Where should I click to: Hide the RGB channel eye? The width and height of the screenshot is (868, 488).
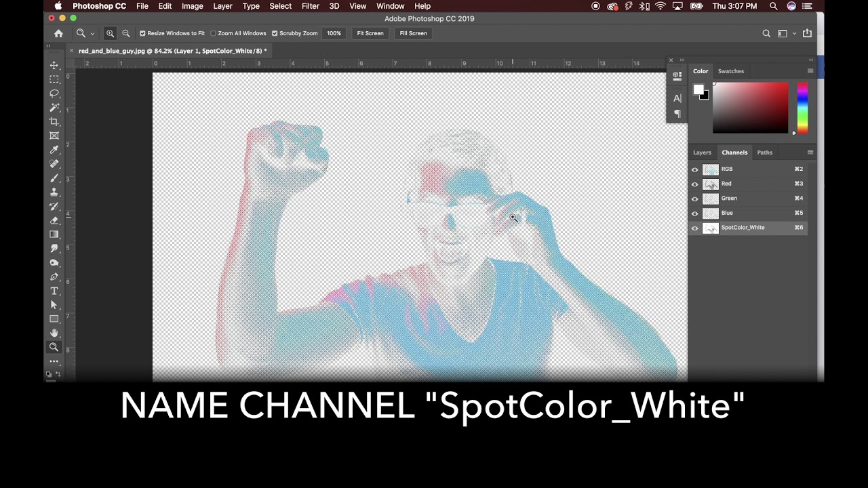coord(694,169)
